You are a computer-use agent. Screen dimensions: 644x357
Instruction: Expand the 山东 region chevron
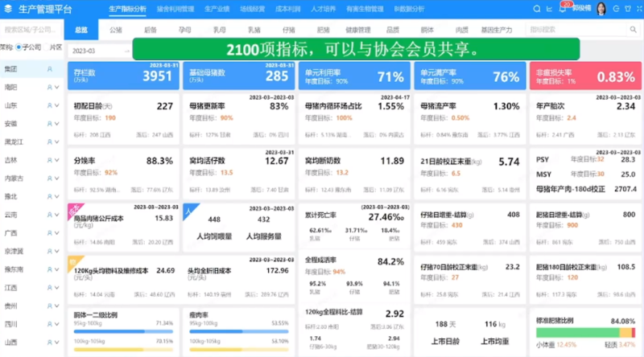click(56, 105)
